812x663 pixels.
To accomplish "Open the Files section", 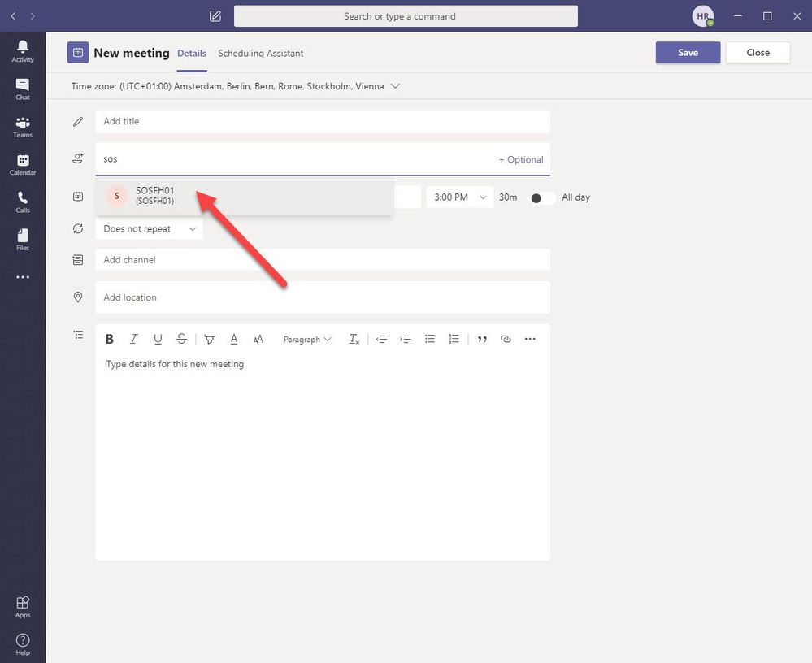I will (x=23, y=240).
